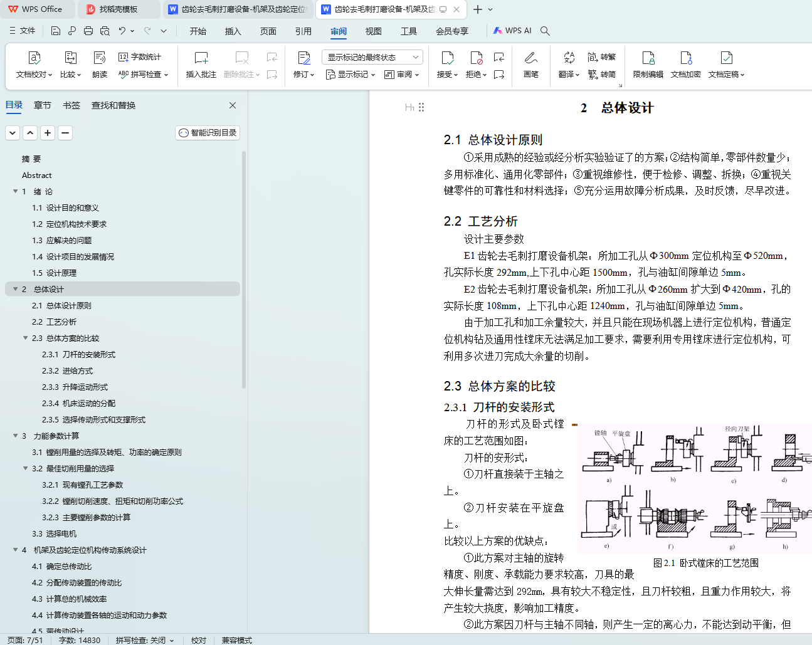Click 字数: 14830 in the status bar

pyautogui.click(x=80, y=640)
